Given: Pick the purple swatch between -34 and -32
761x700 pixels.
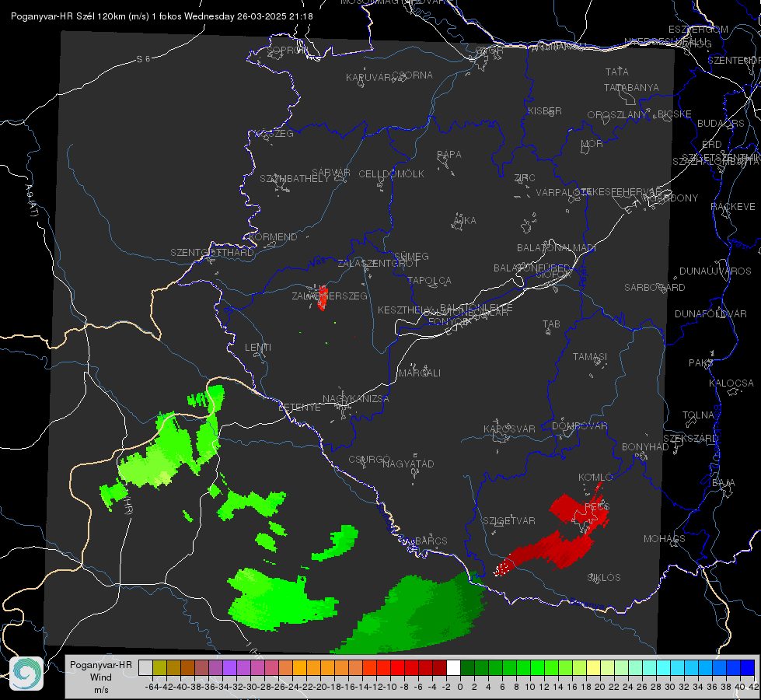Looking at the screenshot, I should tap(229, 668).
